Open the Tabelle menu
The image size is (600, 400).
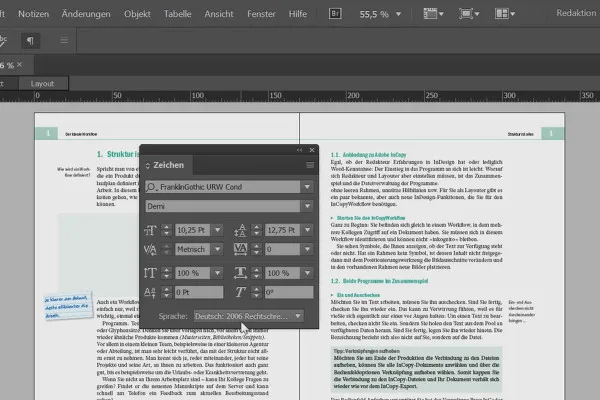pos(177,14)
